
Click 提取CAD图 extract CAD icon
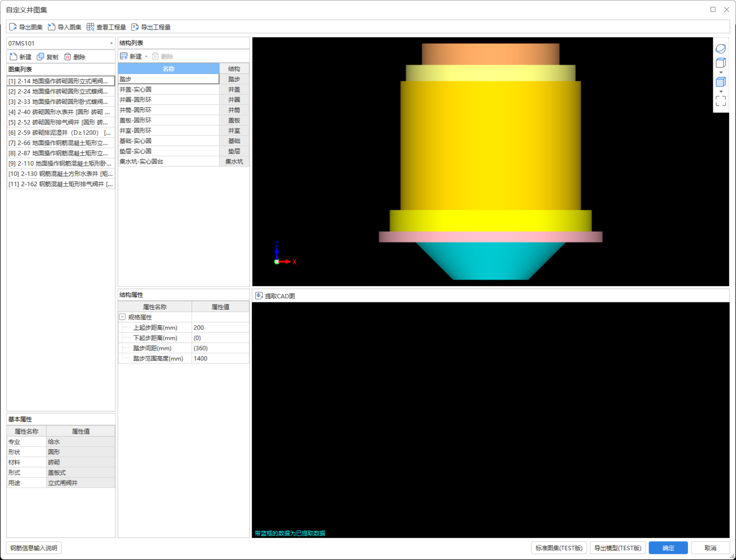[259, 296]
